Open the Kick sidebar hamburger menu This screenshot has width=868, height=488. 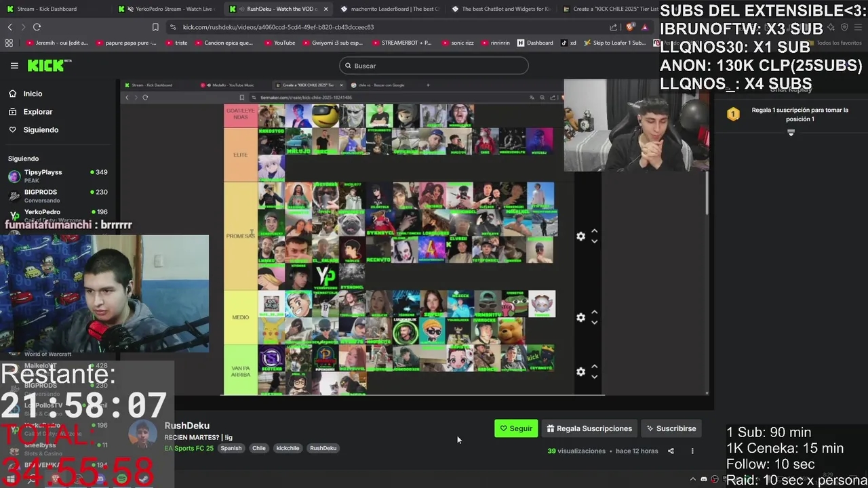[14, 66]
